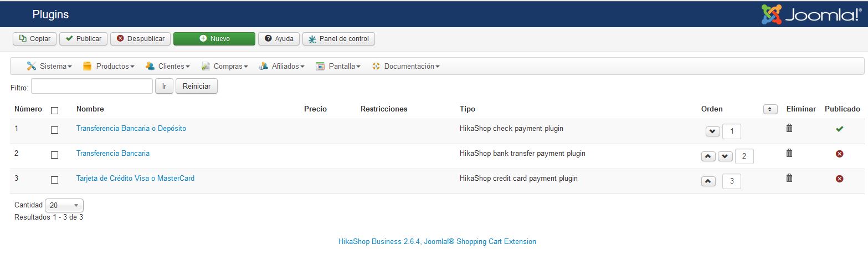868x254 pixels.
Task: Click the Ir filter button
Action: point(164,86)
